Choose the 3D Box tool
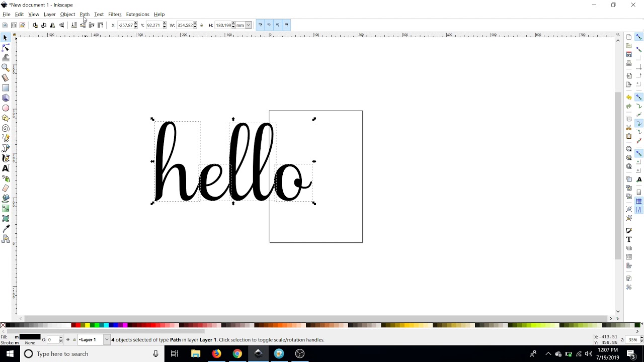 click(x=6, y=98)
